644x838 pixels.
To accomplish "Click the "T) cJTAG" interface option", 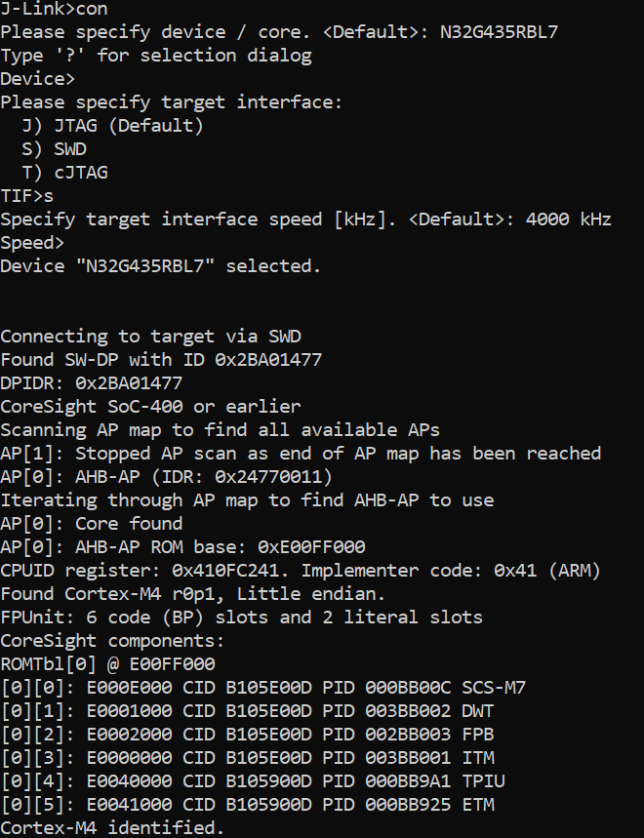I will [x=64, y=172].
